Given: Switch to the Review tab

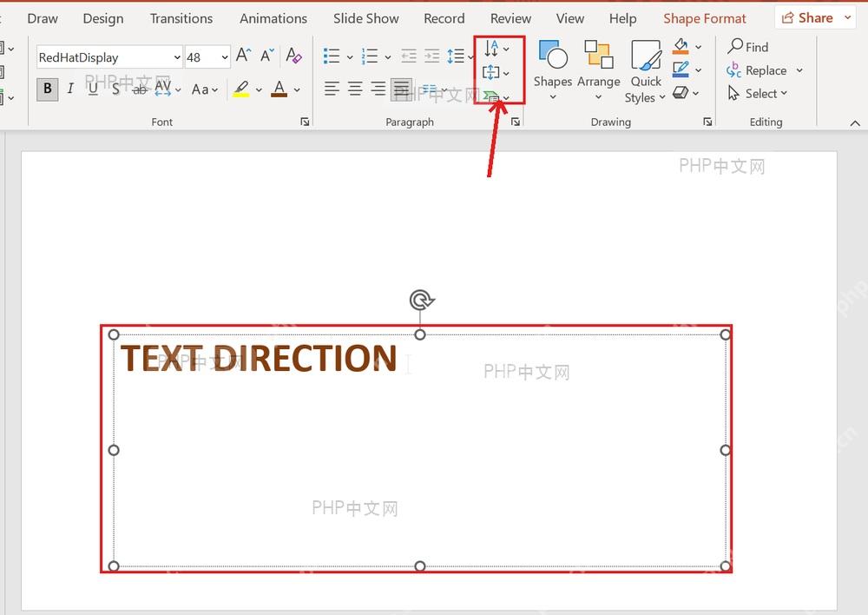Looking at the screenshot, I should pyautogui.click(x=510, y=18).
